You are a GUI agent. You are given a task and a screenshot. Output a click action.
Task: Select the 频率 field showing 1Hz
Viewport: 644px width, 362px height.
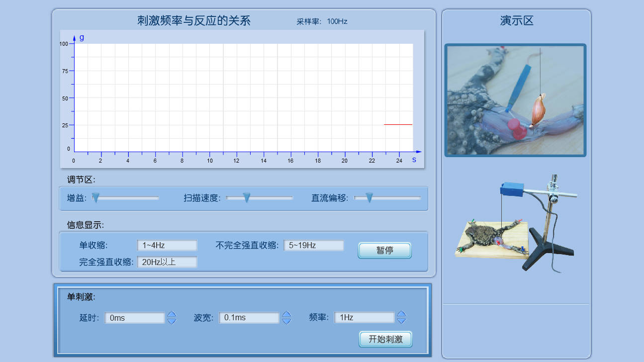pyautogui.click(x=364, y=318)
